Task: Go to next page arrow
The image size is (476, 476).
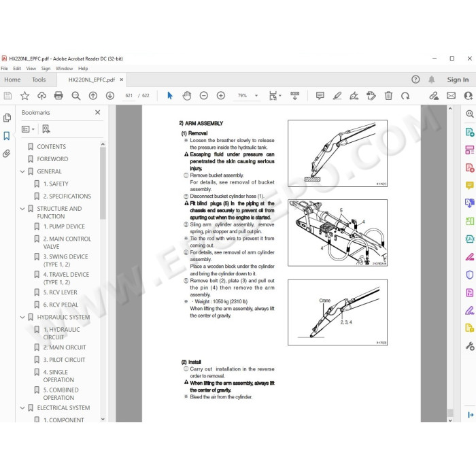Action: [110, 96]
